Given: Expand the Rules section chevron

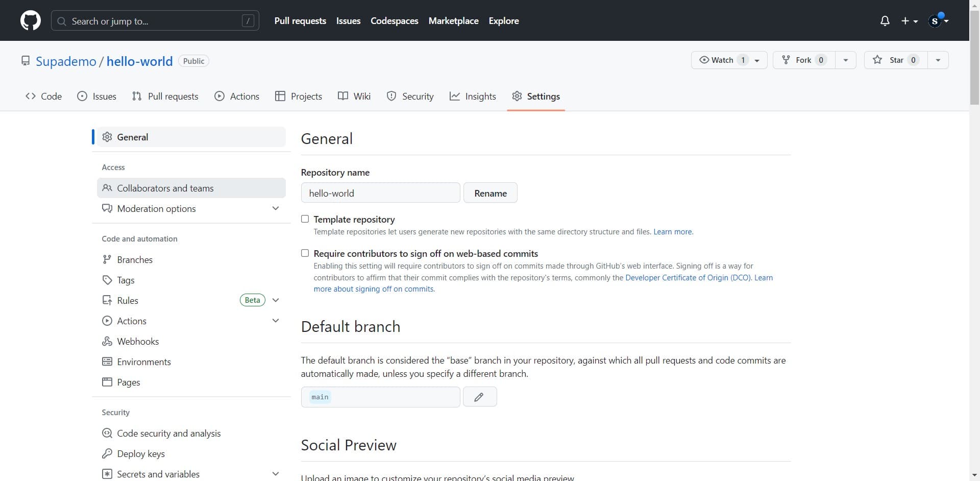Looking at the screenshot, I should pos(275,300).
